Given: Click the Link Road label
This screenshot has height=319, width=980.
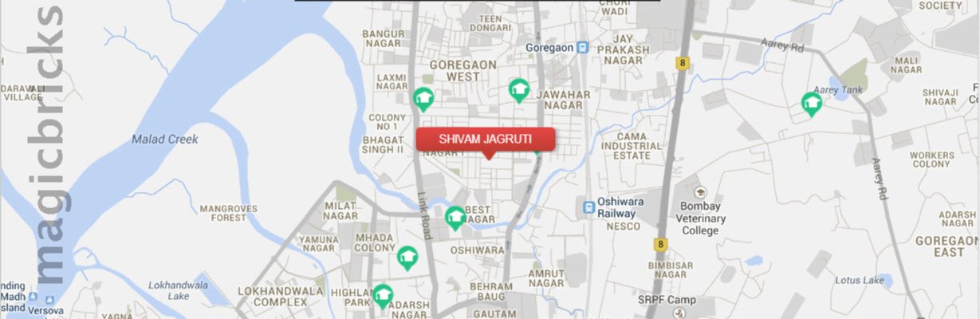Looking at the screenshot, I should [424, 216].
